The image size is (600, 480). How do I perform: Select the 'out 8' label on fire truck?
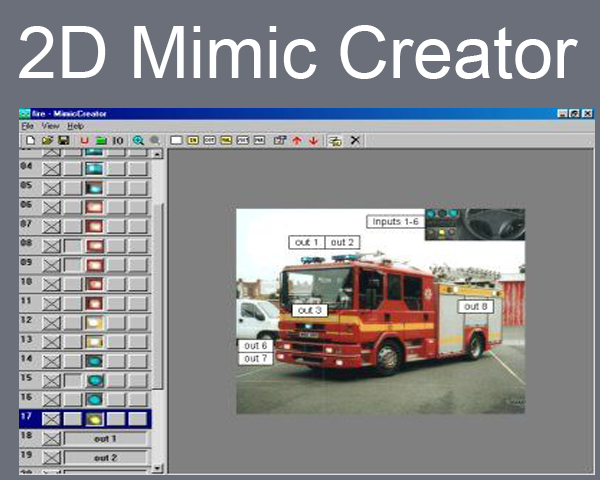[x=476, y=306]
